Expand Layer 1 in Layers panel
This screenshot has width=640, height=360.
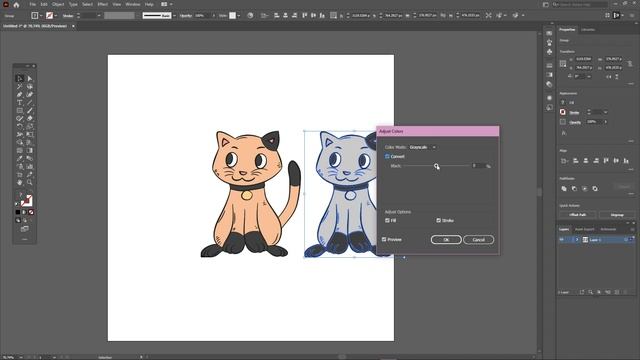point(577,240)
